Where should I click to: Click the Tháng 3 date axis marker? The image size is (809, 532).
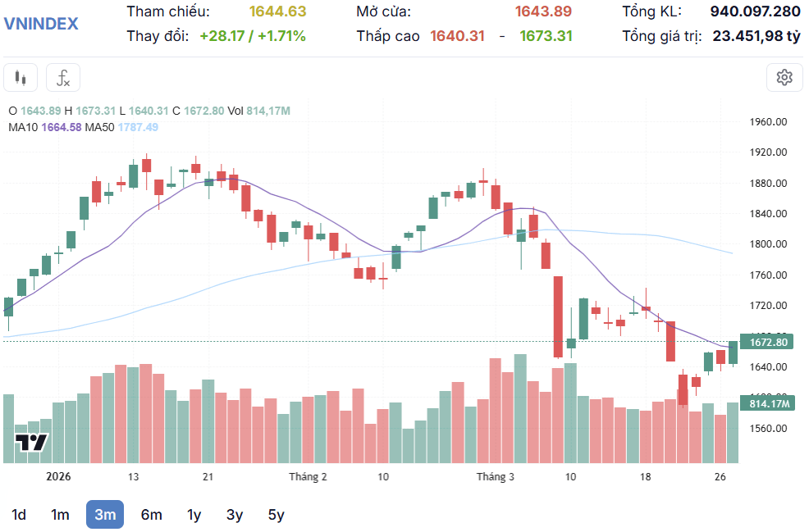pos(496,476)
